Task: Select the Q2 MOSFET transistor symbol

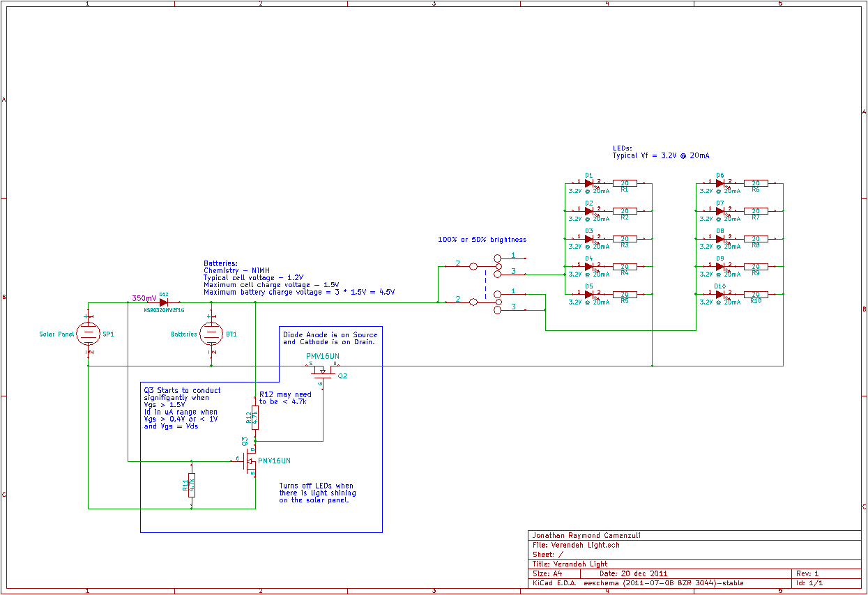Action: (321, 372)
